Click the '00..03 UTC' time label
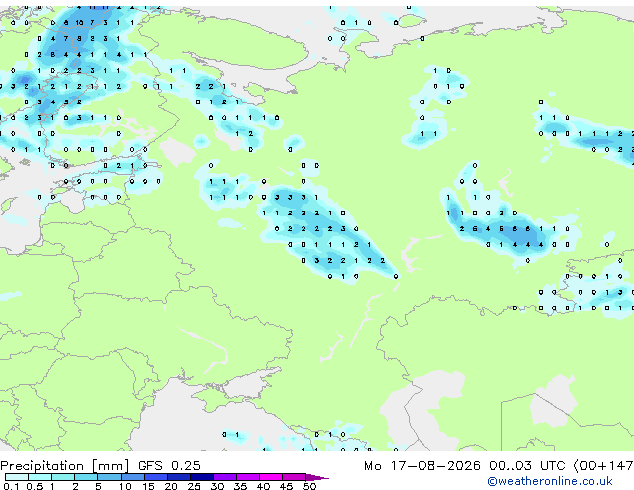634x490 pixels. (x=527, y=466)
